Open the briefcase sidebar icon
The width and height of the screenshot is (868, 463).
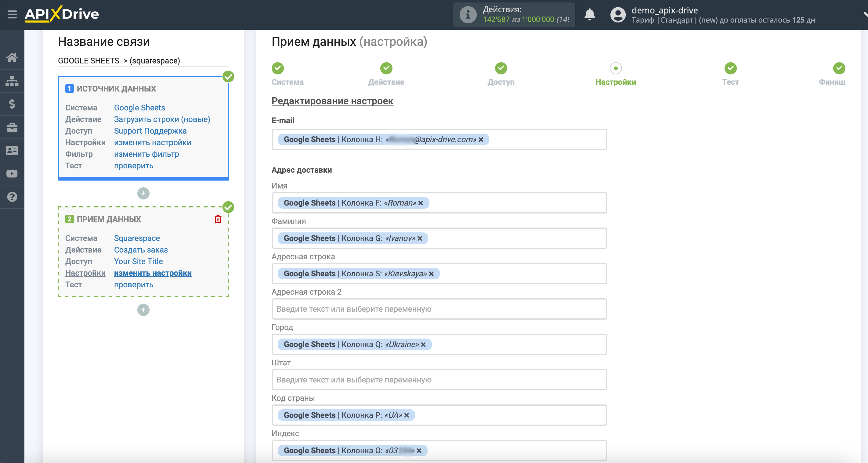12,127
